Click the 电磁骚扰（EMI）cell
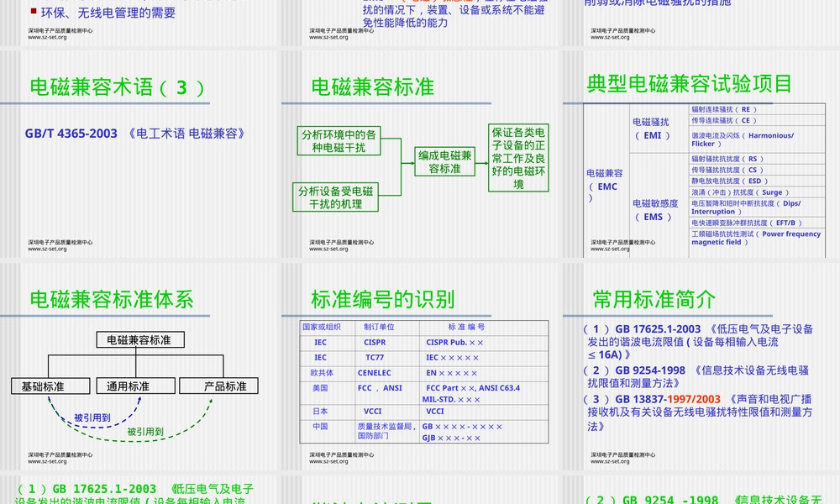 (660, 129)
